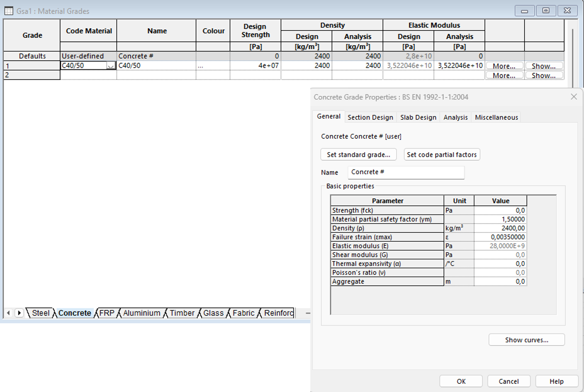584x392 pixels.
Task: Click Set code partial factors button
Action: coord(441,155)
